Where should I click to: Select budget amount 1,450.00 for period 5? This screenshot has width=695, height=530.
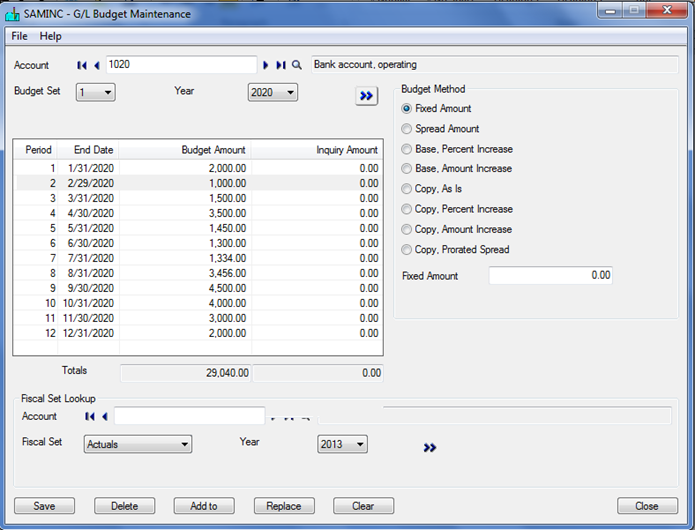185,229
